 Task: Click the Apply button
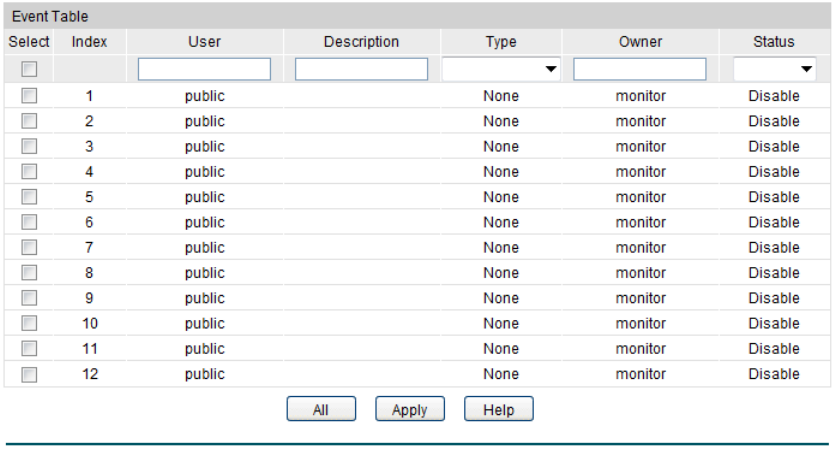pyautogui.click(x=410, y=410)
